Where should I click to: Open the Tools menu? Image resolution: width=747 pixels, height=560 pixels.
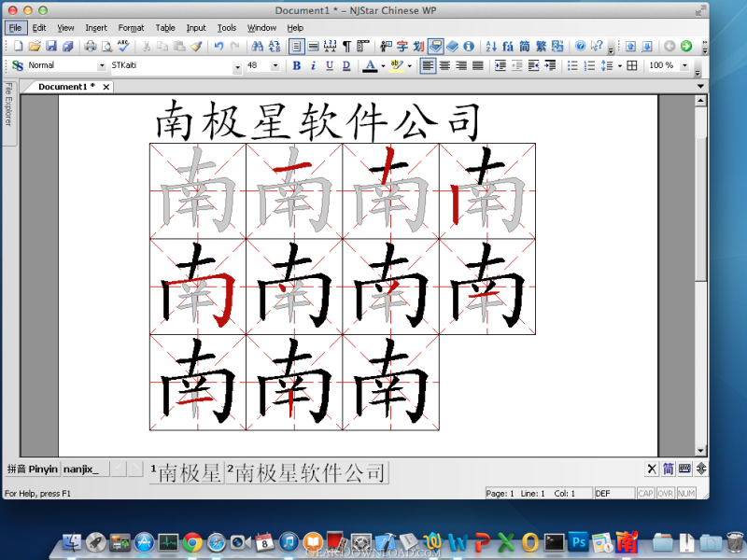coord(227,28)
